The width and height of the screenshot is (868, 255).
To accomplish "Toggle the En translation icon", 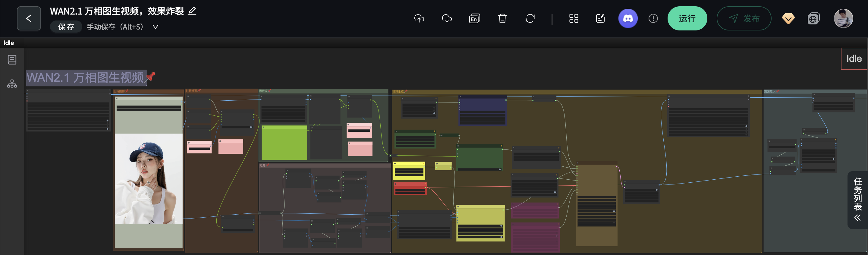I will coord(474,18).
